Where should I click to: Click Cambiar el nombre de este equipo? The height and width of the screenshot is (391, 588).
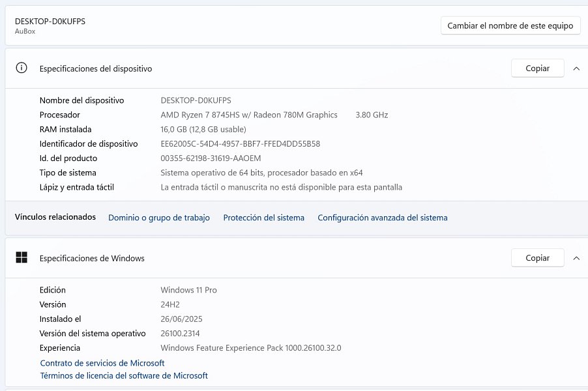point(510,26)
